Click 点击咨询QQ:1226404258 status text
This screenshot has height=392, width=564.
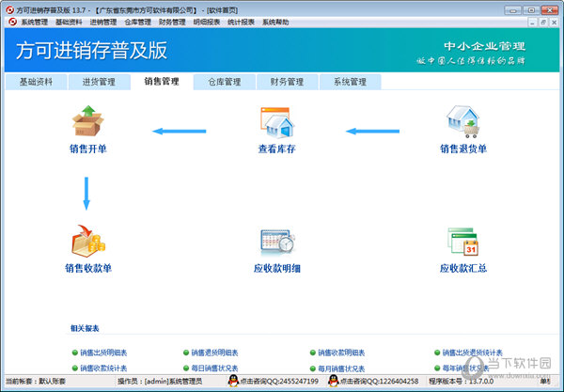click(x=379, y=381)
